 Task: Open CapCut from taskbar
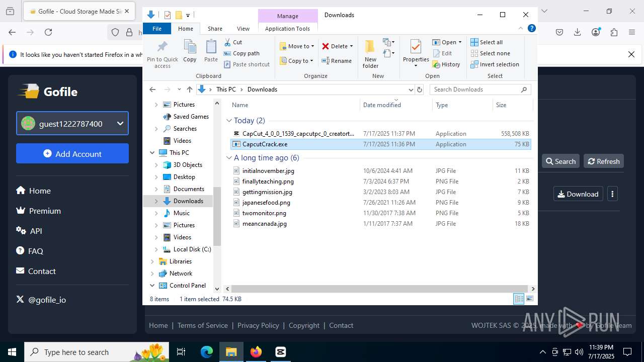[x=281, y=352]
